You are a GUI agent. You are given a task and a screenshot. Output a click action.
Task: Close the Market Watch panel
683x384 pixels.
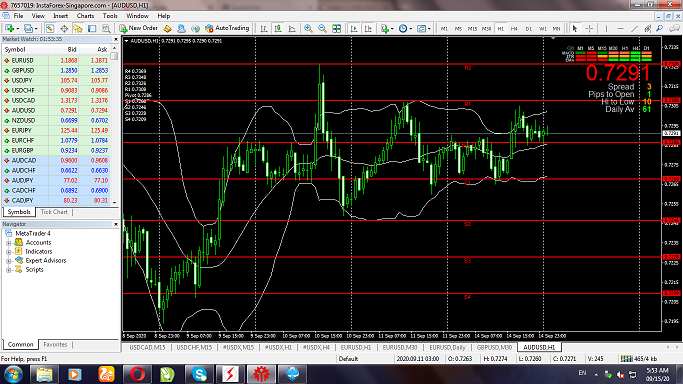pos(116,39)
